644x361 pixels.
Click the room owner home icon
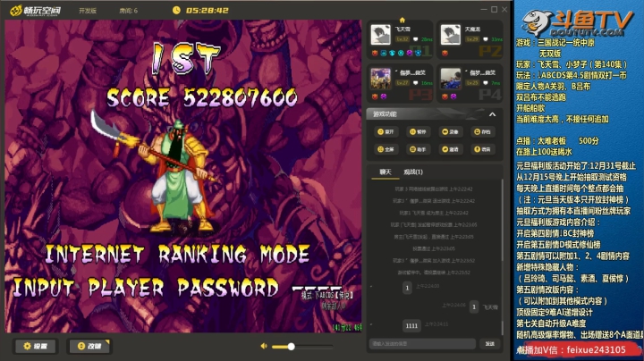[402, 20]
